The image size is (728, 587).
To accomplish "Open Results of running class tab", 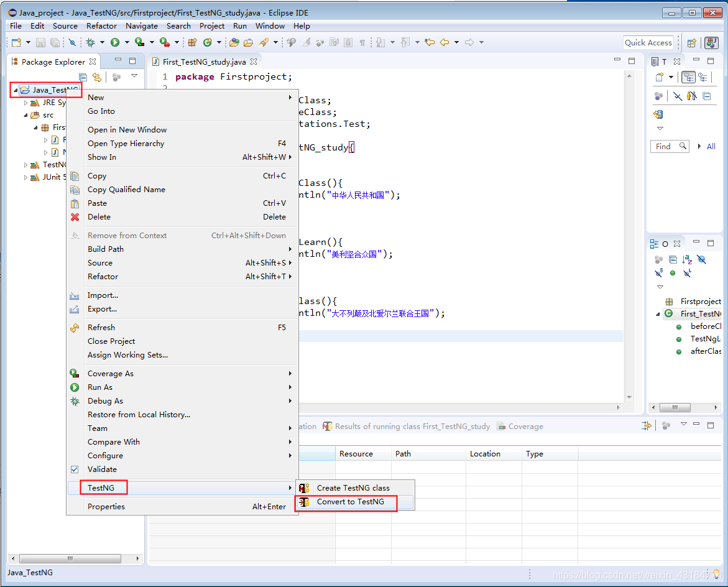I will (x=407, y=427).
